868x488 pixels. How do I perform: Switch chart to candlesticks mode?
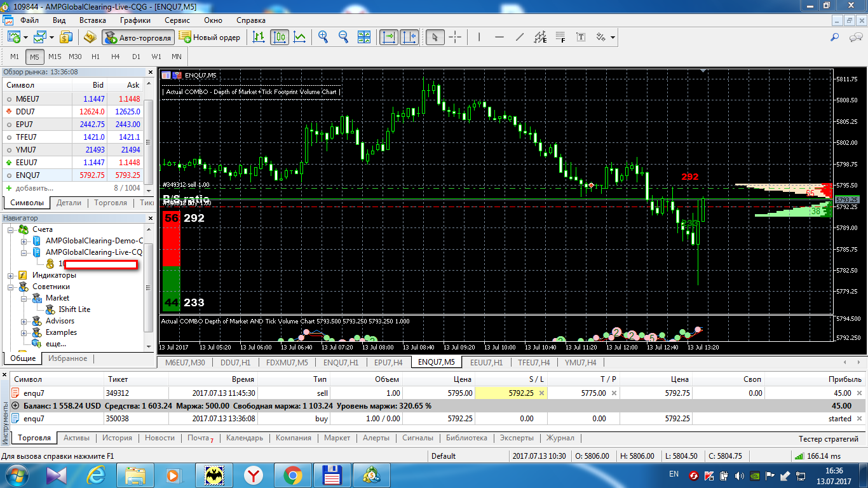tap(279, 37)
